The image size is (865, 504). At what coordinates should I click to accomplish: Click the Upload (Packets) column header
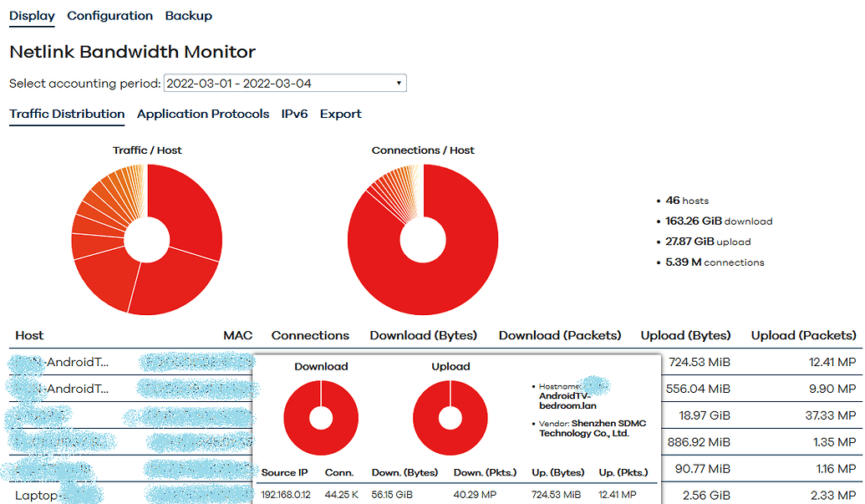click(803, 336)
